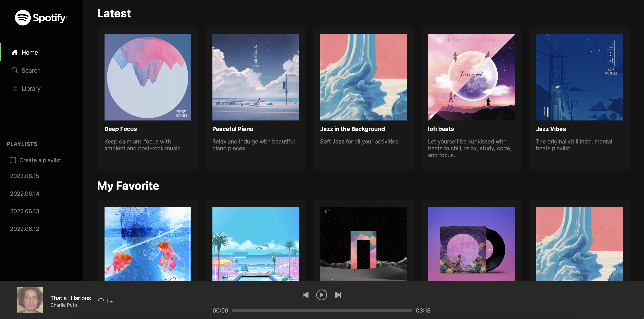Viewport: 644px width, 319px height.
Task: Click the plus icon beside Create a playlist
Action: [13, 160]
